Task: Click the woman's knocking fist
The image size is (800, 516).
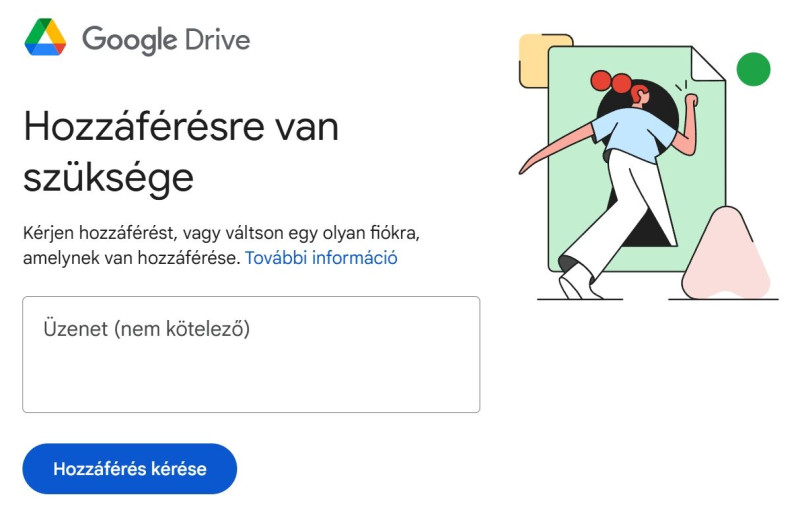Action: pos(690,100)
